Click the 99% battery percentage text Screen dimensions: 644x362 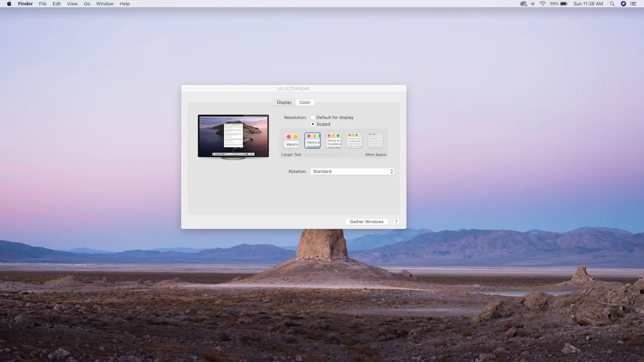click(554, 4)
